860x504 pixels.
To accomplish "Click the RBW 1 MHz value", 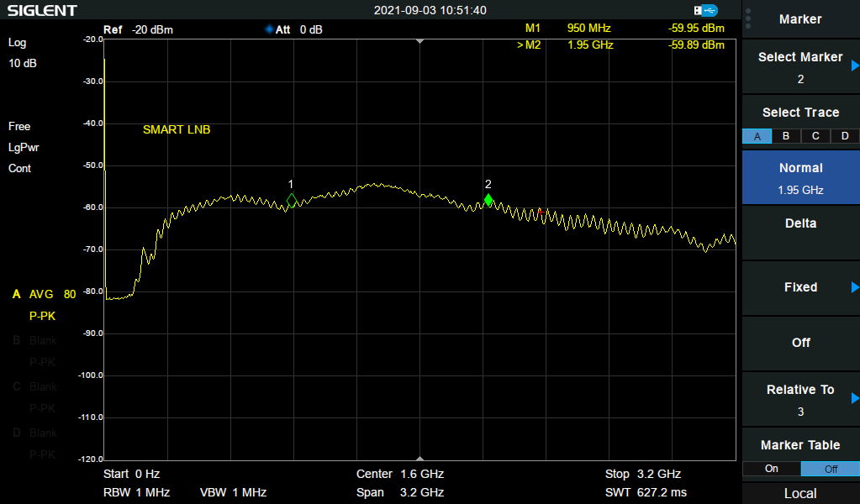I will (136, 492).
